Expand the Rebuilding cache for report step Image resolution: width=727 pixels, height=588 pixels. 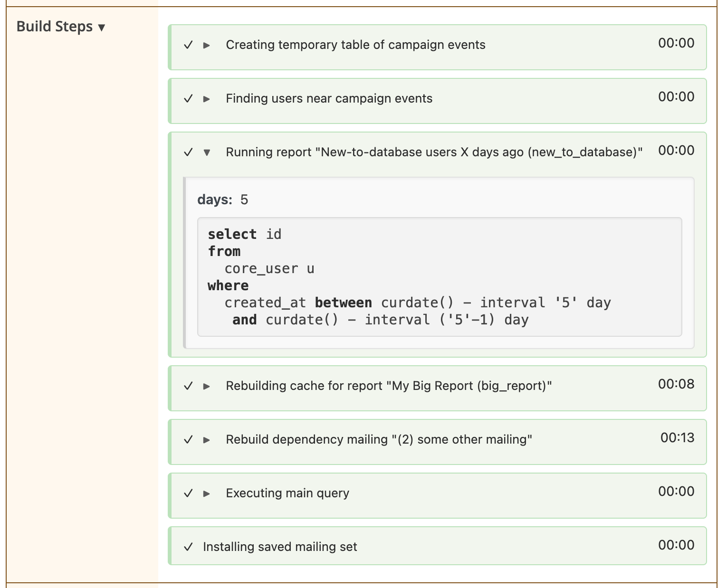[x=207, y=386]
